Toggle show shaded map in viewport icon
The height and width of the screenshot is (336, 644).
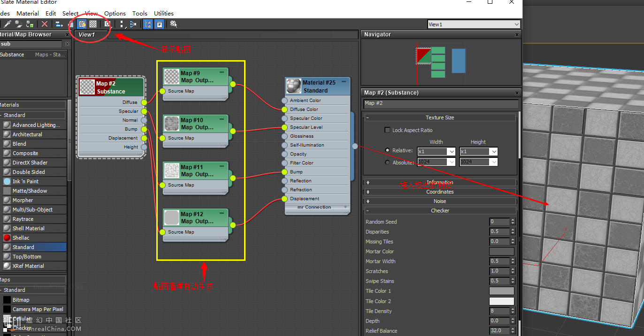click(x=82, y=24)
